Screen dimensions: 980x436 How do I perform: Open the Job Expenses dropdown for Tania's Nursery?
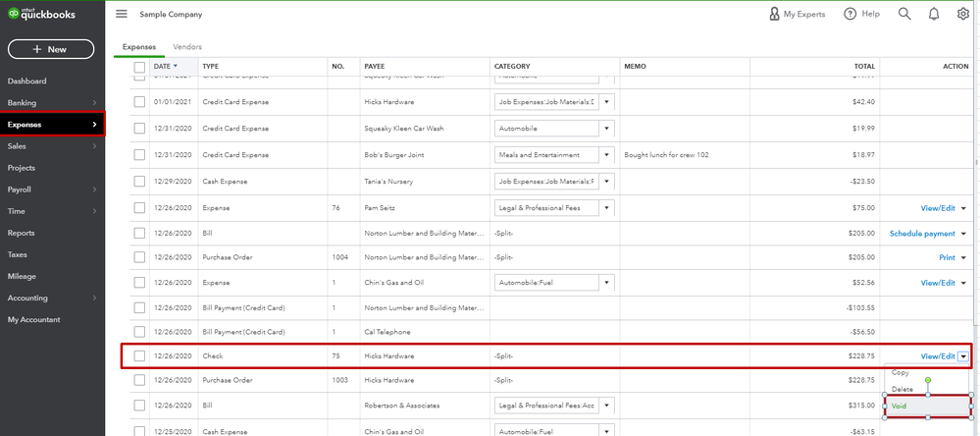coord(605,182)
